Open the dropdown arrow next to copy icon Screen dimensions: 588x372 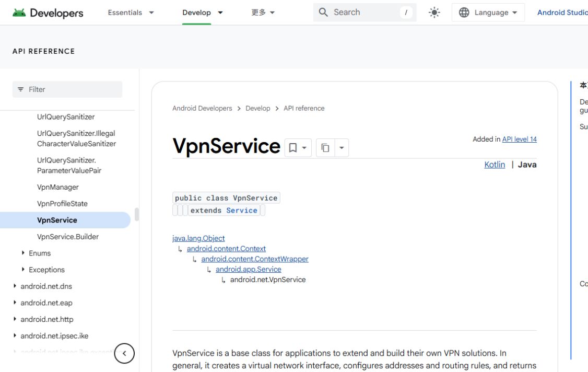click(342, 148)
